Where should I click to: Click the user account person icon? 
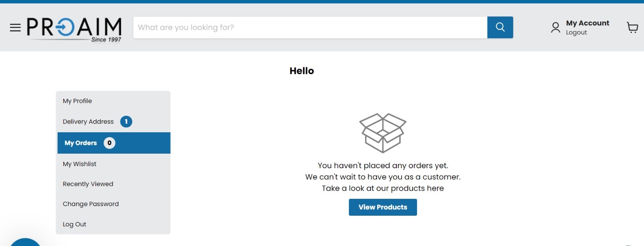(x=555, y=27)
